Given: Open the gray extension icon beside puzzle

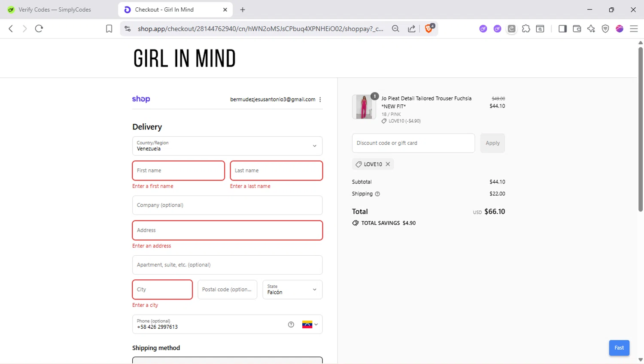Looking at the screenshot, I should 511,29.
